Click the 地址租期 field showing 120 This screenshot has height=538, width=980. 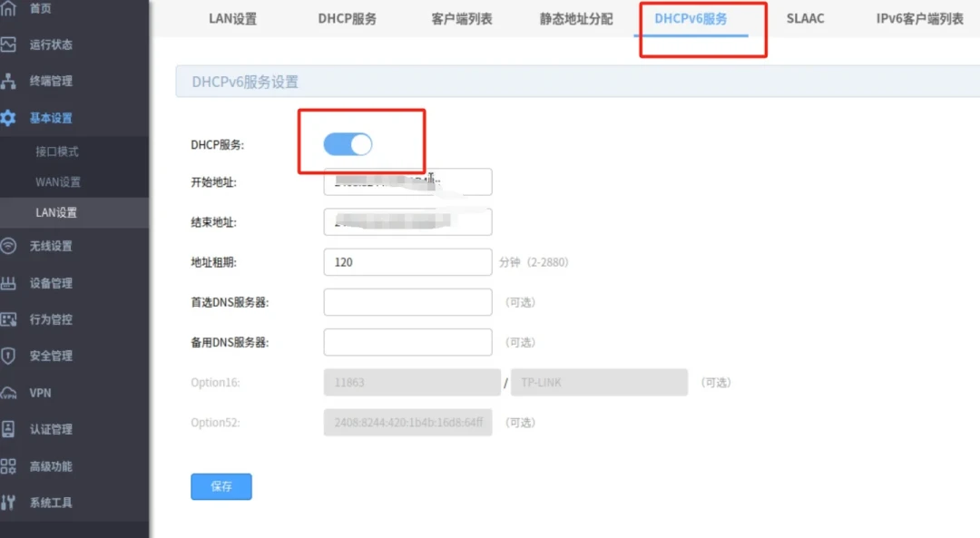point(407,262)
